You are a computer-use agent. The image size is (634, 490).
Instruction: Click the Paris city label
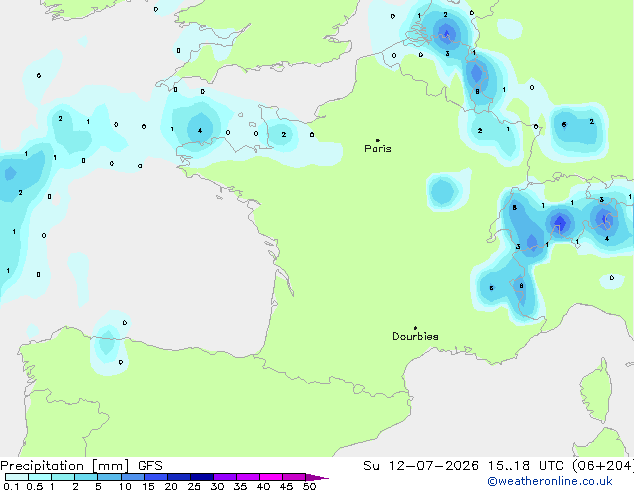(x=378, y=149)
